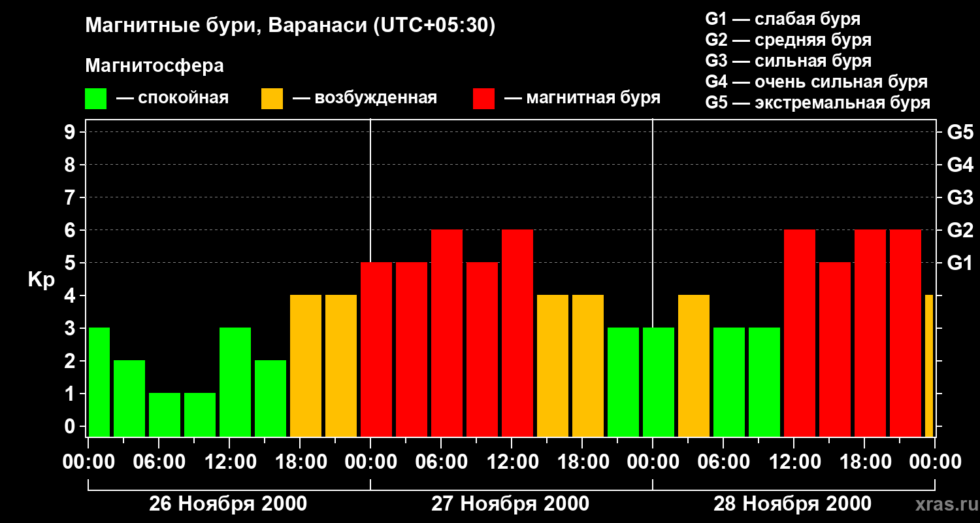Screen dimensions: 980x523
Task: Click the "— спокойная" legend label
Action: pyautogui.click(x=172, y=98)
